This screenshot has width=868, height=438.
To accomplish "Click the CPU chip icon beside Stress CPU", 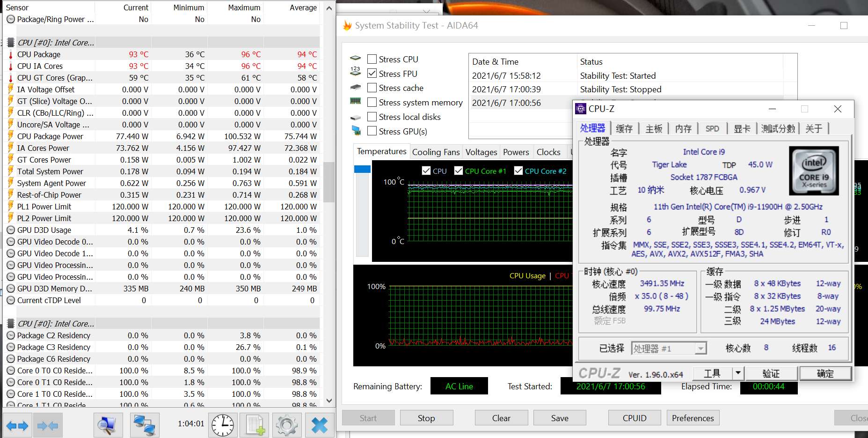I will point(356,59).
